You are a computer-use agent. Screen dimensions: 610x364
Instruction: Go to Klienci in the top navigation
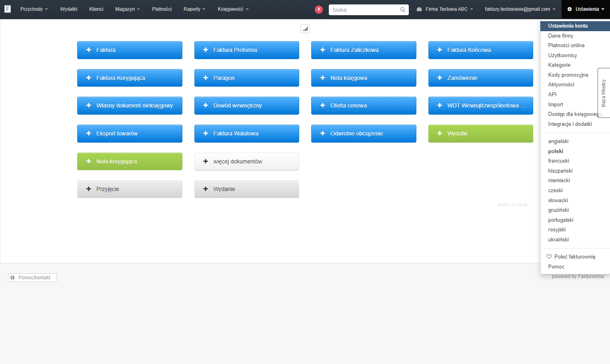pos(96,9)
